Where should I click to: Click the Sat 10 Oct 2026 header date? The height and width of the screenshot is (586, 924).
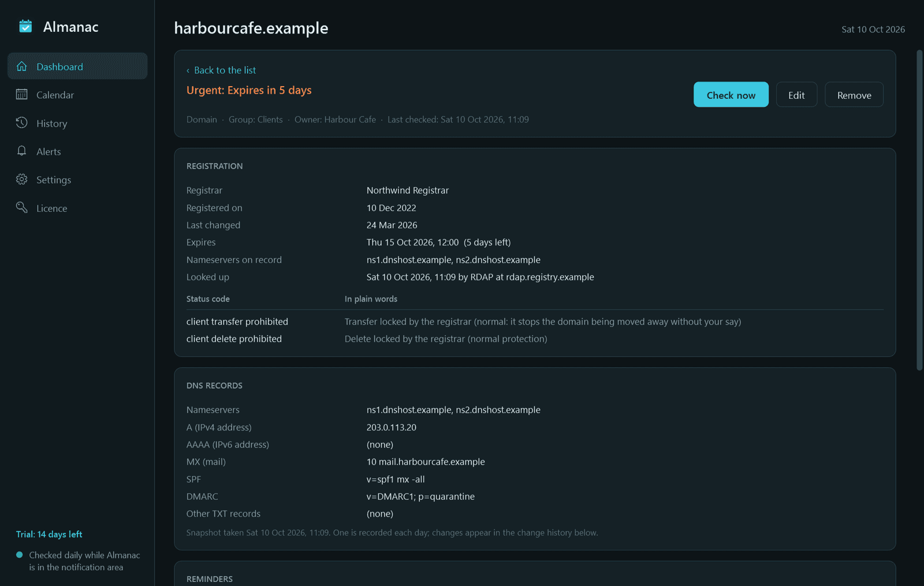[x=873, y=29]
